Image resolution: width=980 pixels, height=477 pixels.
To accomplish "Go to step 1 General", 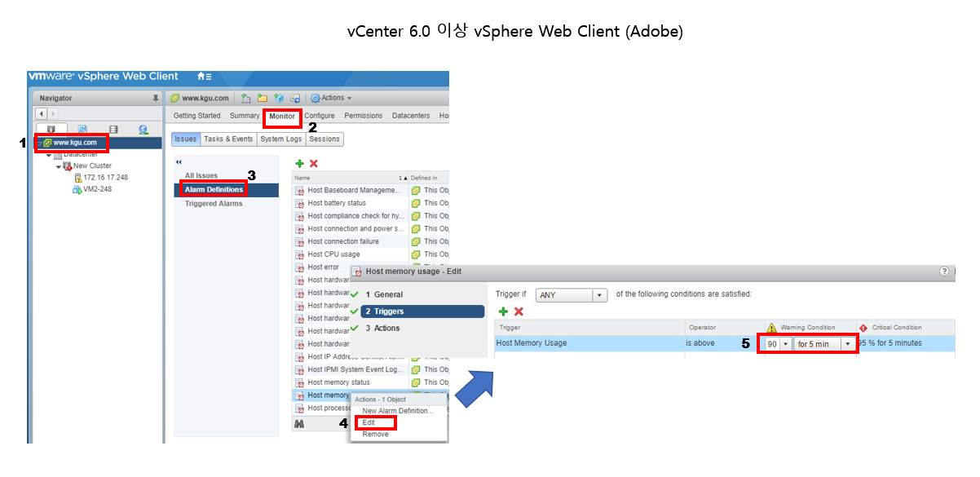I will [x=384, y=294].
